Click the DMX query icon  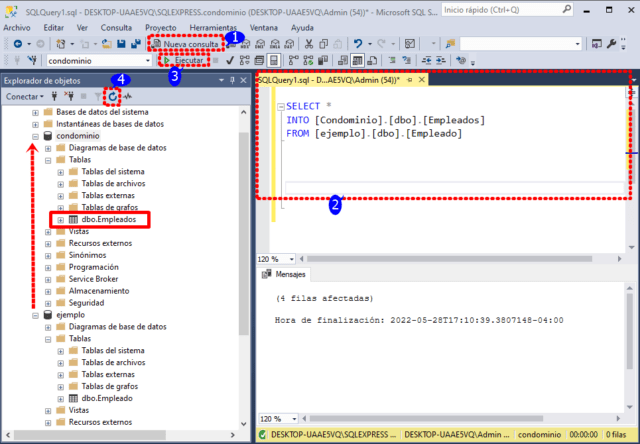point(260,44)
